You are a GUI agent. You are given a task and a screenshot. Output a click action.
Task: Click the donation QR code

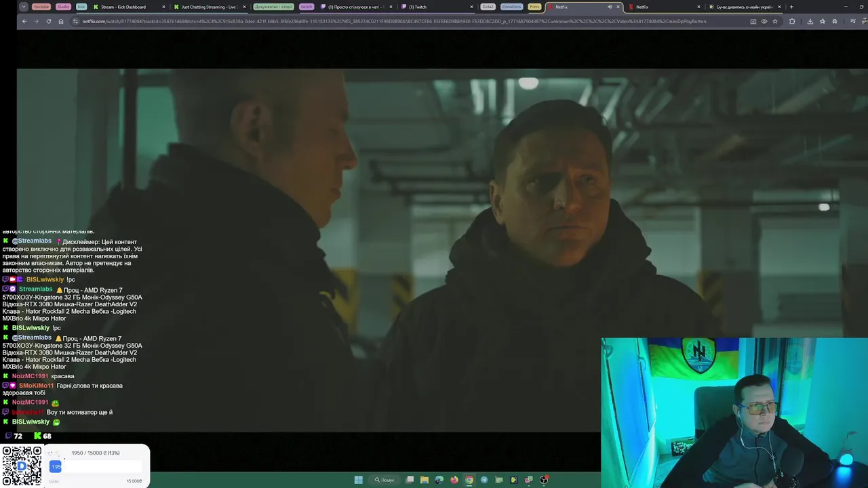[22, 466]
